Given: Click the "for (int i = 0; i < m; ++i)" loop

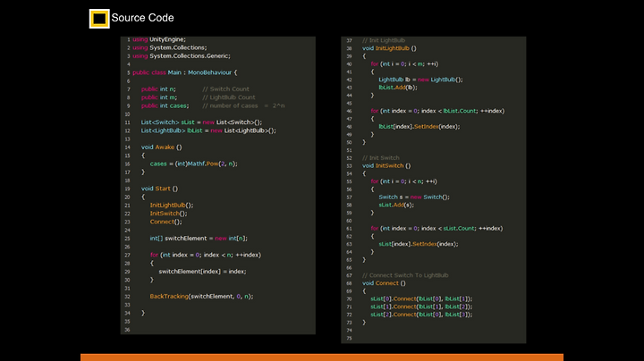Looking at the screenshot, I should click(404, 63).
